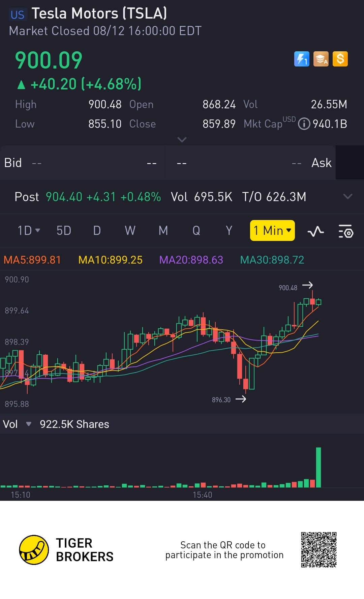Tap the Tesla Motors (TSLA) title

click(99, 13)
